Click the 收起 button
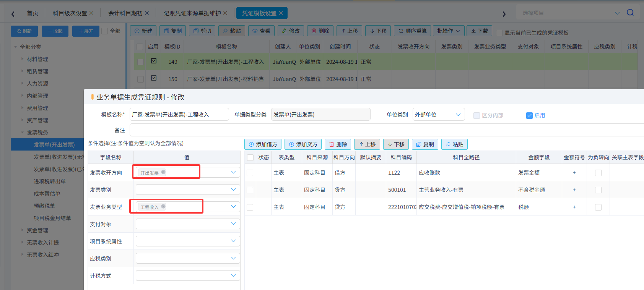This screenshot has height=290, width=644. coord(55,31)
